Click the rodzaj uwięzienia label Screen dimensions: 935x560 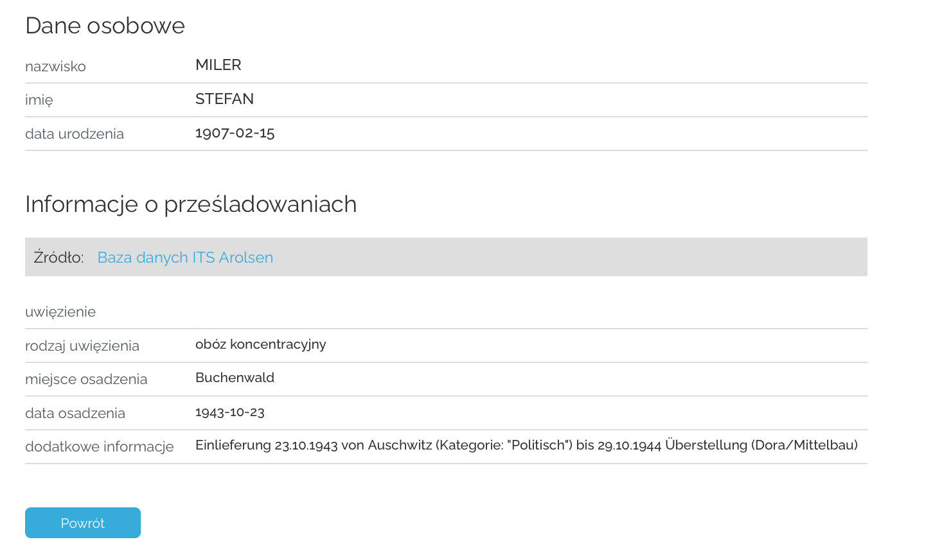click(82, 346)
